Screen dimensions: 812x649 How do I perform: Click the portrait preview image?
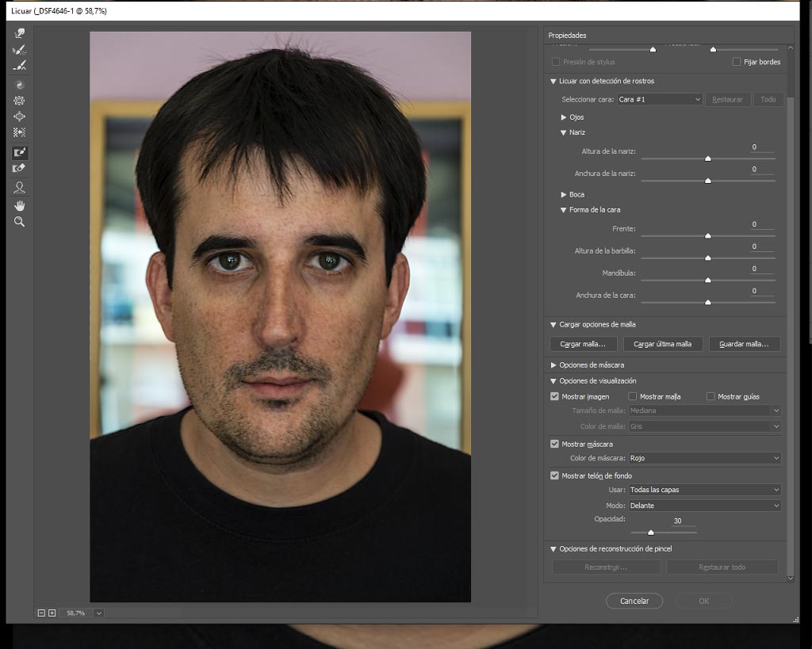(280, 317)
